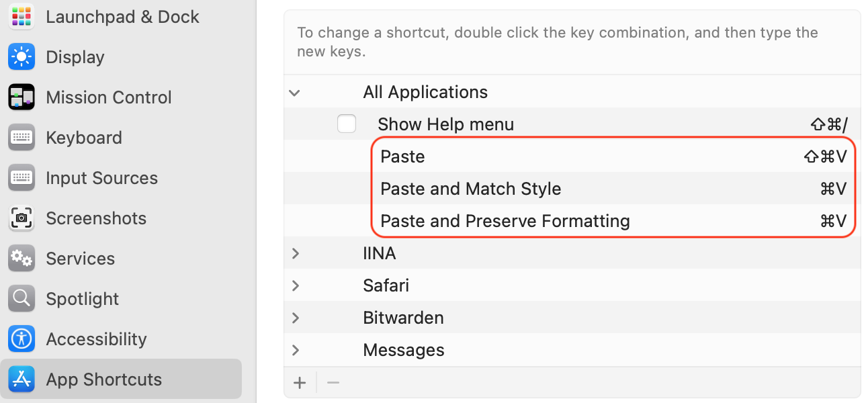This screenshot has width=868, height=403.
Task: Open Display settings via sun icon
Action: point(21,57)
